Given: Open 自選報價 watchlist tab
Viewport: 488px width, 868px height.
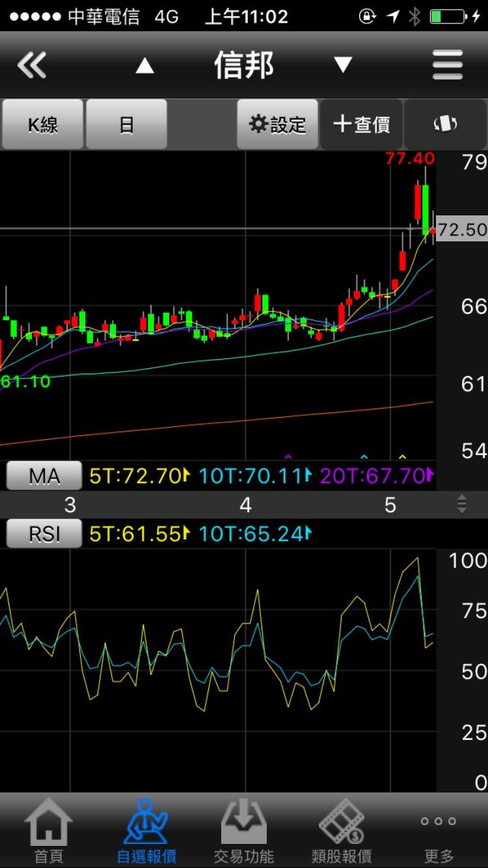Looking at the screenshot, I should click(x=146, y=831).
